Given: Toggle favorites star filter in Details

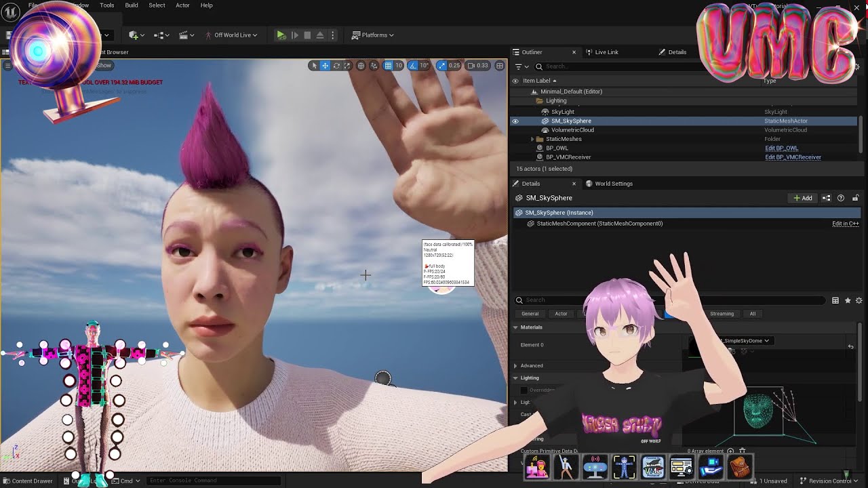Looking at the screenshot, I should (848, 300).
